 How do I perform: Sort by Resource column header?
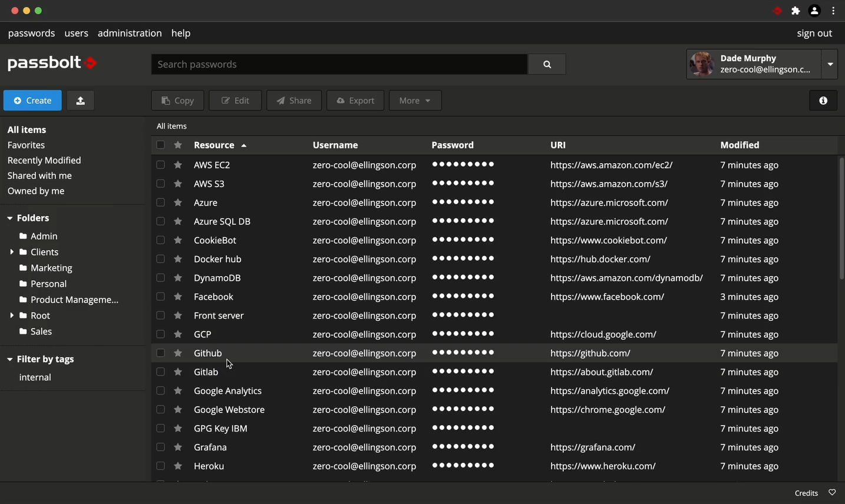pos(220,145)
